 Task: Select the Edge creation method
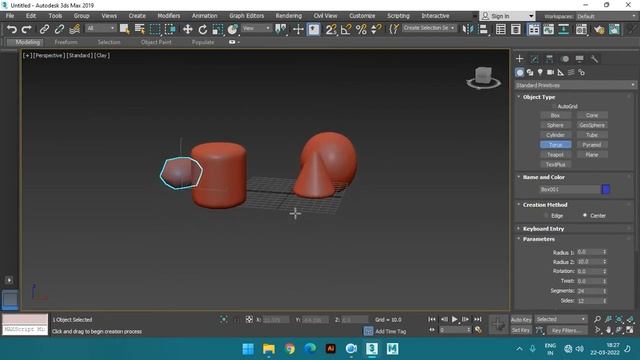546,216
